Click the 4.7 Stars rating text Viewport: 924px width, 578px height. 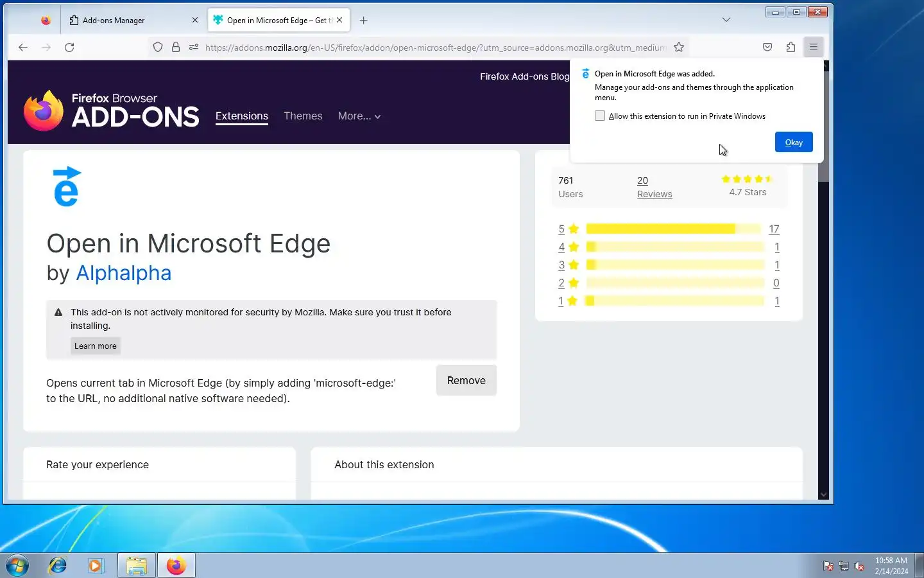748,192
